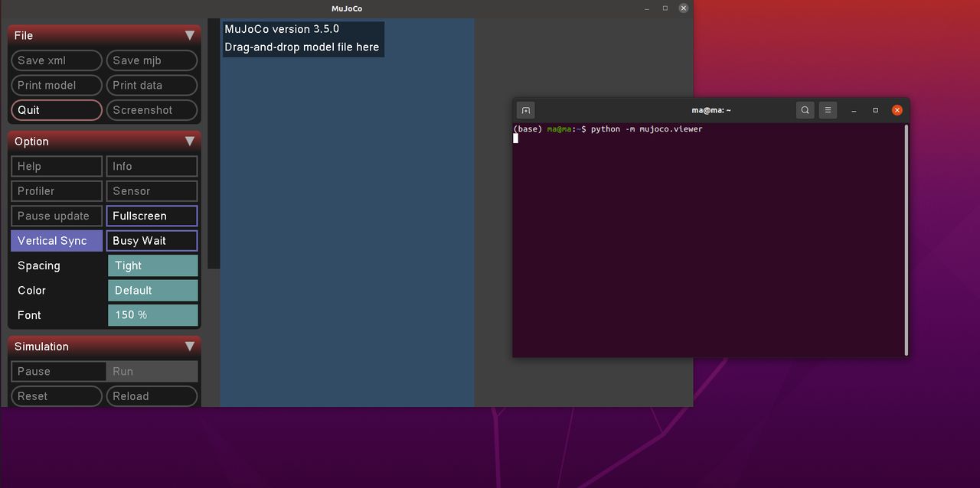Toggle the Sensor option
The height and width of the screenshot is (488, 980).
152,191
